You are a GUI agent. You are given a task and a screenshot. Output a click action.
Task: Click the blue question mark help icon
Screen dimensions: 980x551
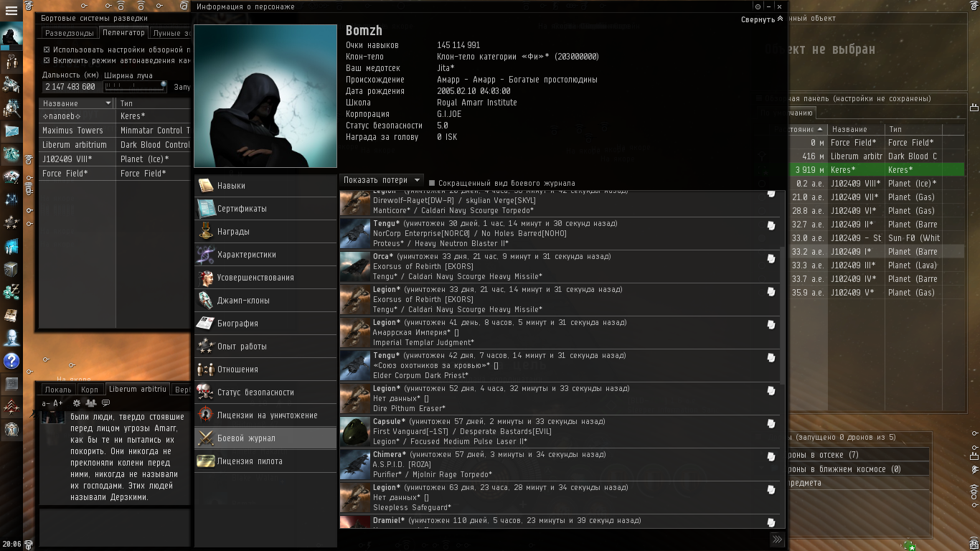[11, 360]
